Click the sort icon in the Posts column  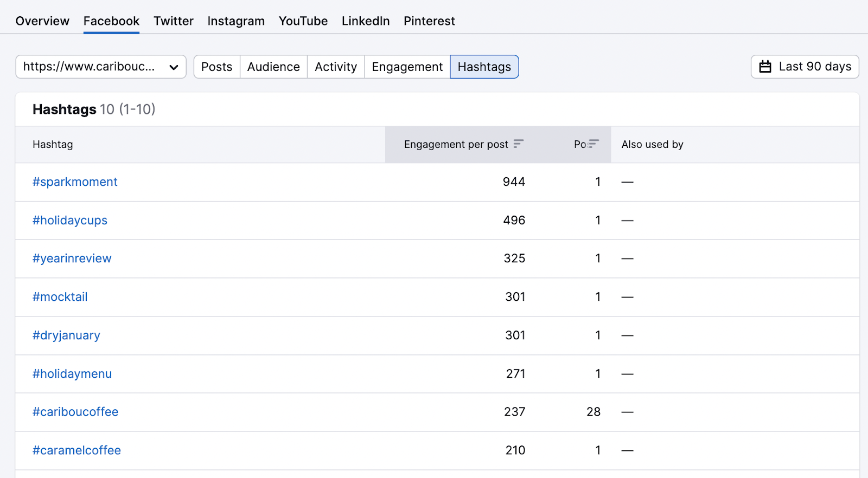593,144
